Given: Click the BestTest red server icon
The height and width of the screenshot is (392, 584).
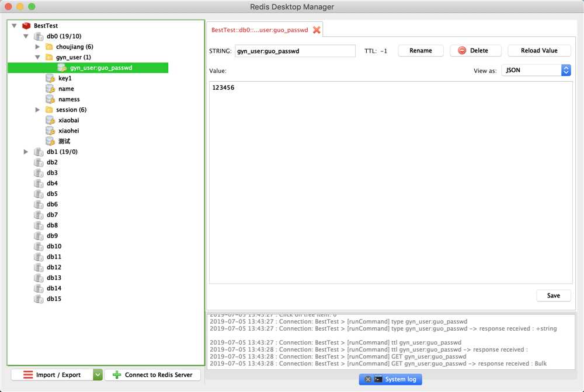Looking at the screenshot, I should 26,26.
